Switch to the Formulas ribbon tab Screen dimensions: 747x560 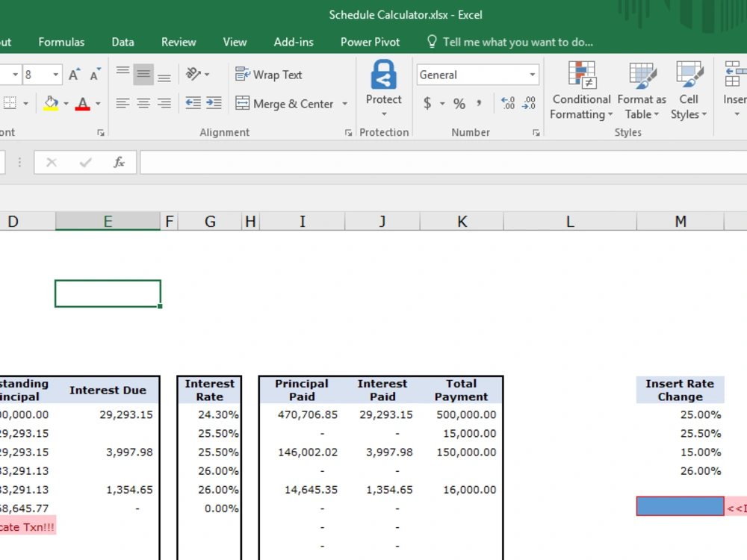[x=61, y=42]
